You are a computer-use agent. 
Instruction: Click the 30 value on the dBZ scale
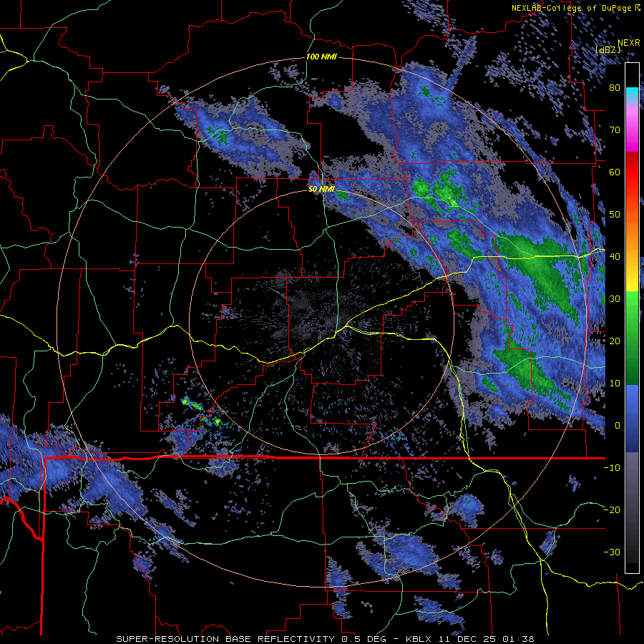[x=615, y=299]
